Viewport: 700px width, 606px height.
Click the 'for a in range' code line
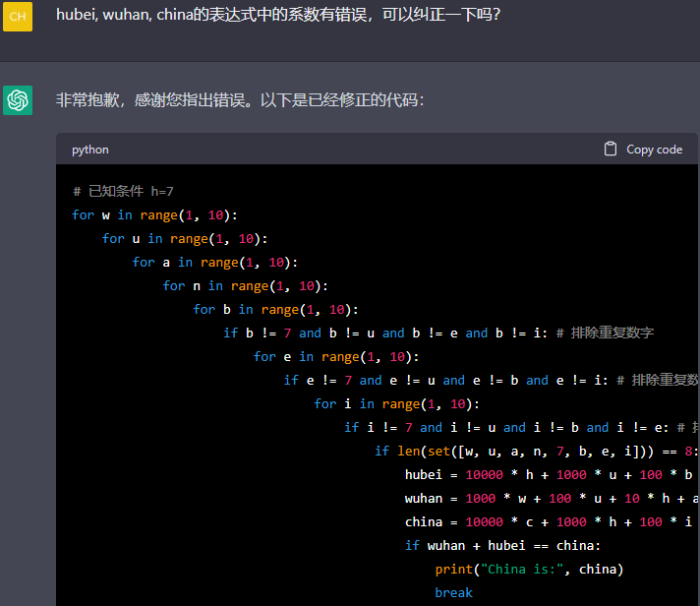click(x=214, y=263)
